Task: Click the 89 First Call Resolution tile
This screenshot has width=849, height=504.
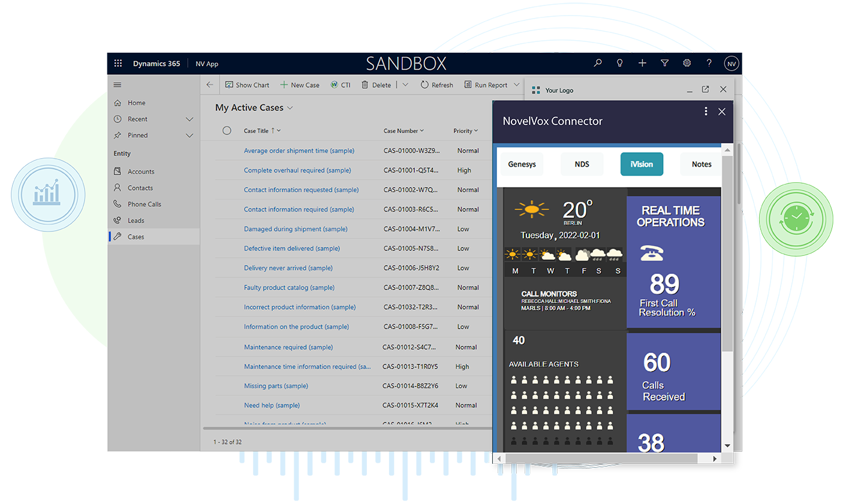Action: (x=673, y=263)
